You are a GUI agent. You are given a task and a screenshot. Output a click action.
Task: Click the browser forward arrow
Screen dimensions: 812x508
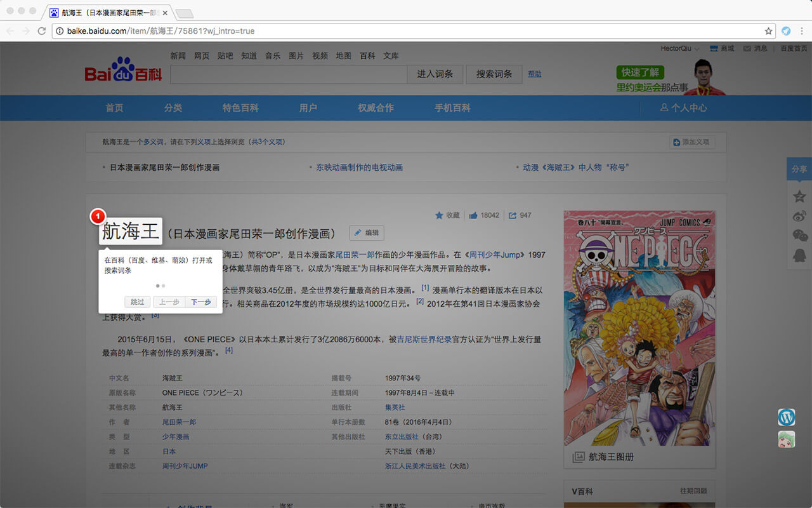coord(26,30)
